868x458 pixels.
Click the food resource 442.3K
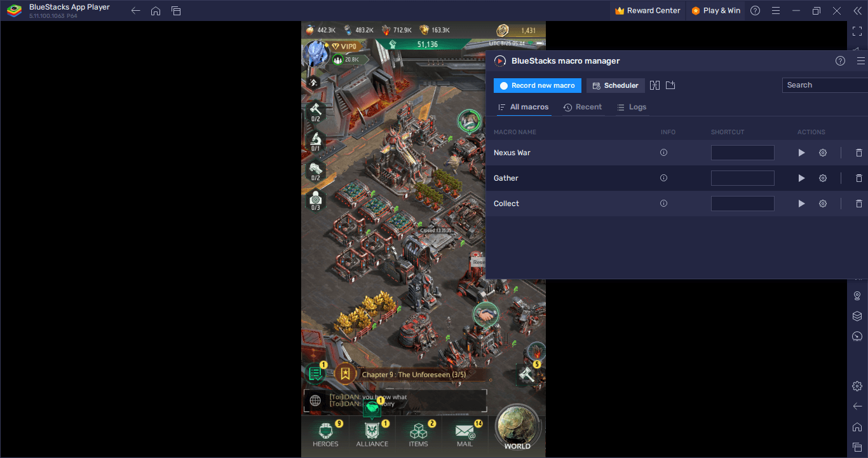pyautogui.click(x=321, y=30)
